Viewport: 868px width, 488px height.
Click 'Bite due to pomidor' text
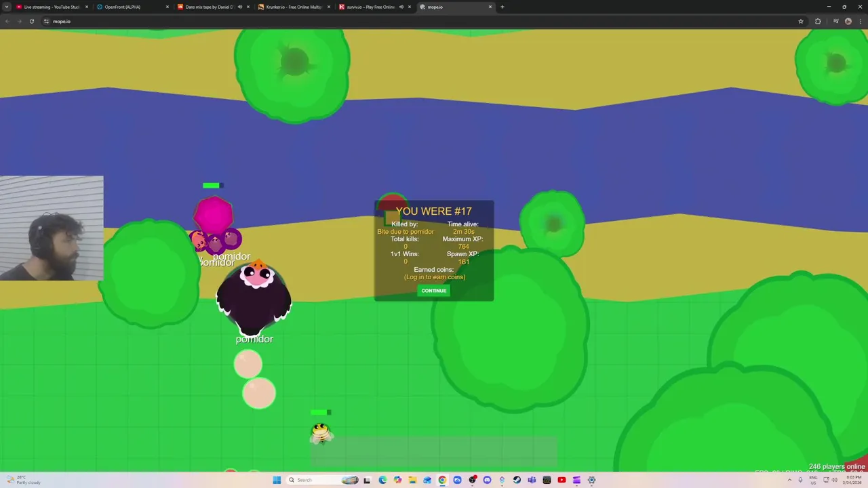(406, 232)
